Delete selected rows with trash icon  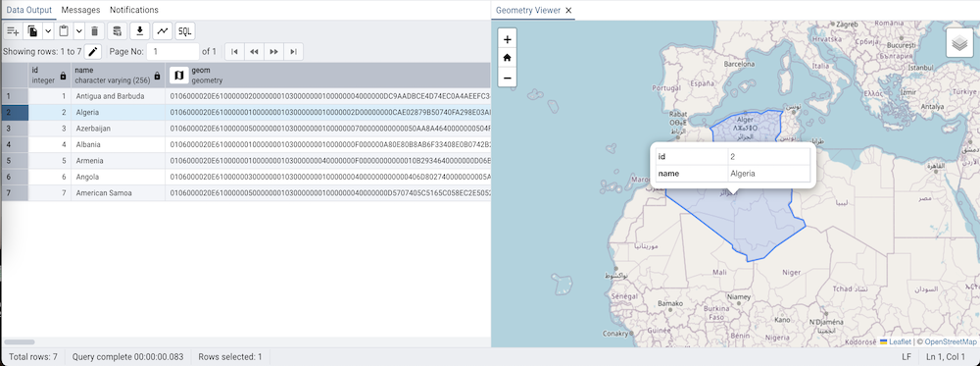[x=94, y=31]
